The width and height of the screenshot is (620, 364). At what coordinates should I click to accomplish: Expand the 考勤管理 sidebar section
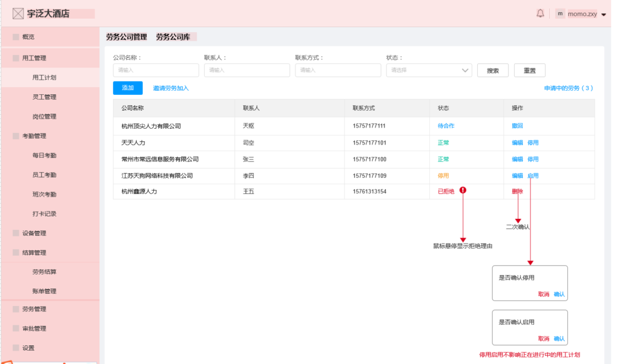[x=34, y=136]
